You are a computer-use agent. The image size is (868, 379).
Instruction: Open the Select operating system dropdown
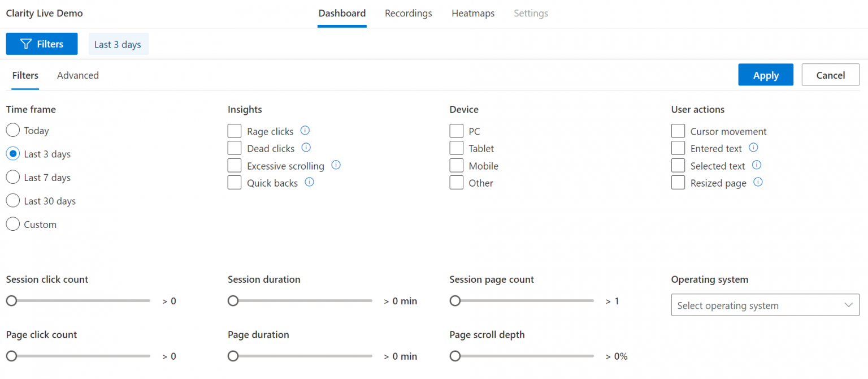point(765,305)
